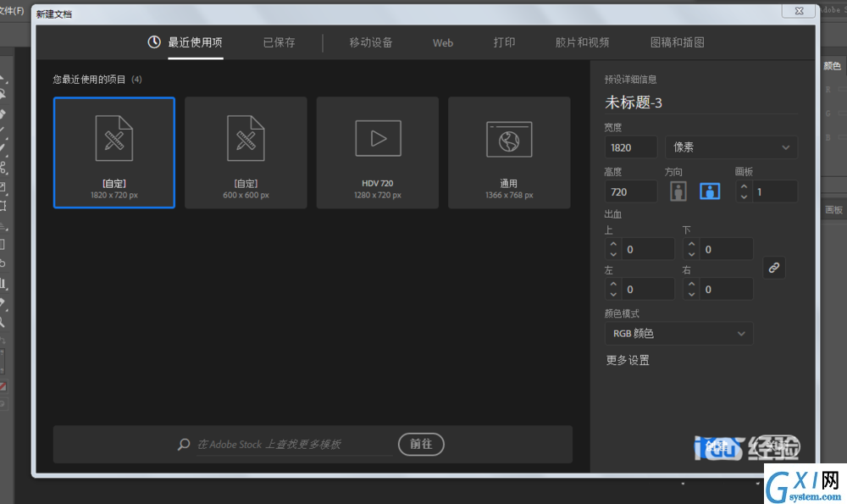Image resolution: width=847 pixels, height=504 pixels.
Task: Increase the right bleed value
Action: pyautogui.click(x=691, y=284)
